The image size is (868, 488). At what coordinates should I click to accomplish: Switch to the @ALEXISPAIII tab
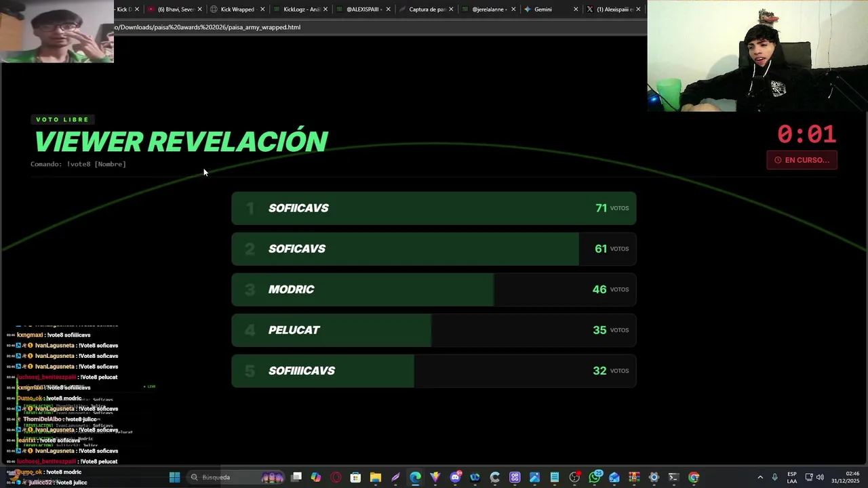click(363, 9)
